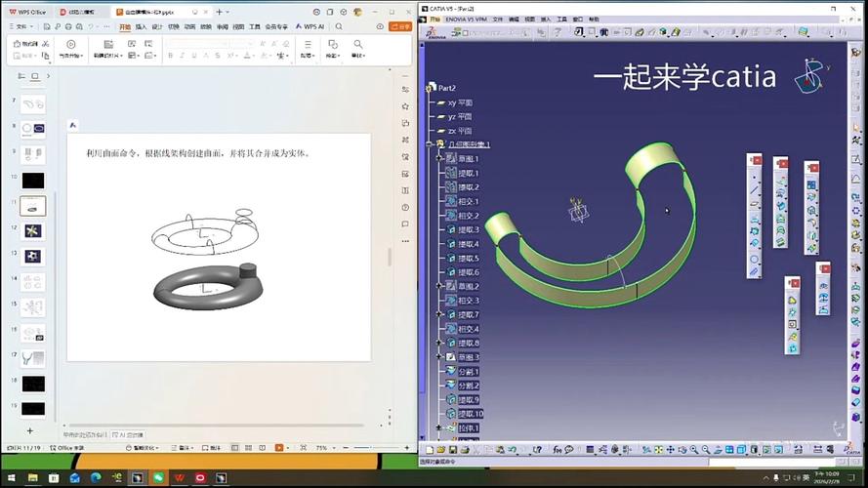The height and width of the screenshot is (488, 868).
Task: Switch WPS to normal view in status bar
Action: 234,448
